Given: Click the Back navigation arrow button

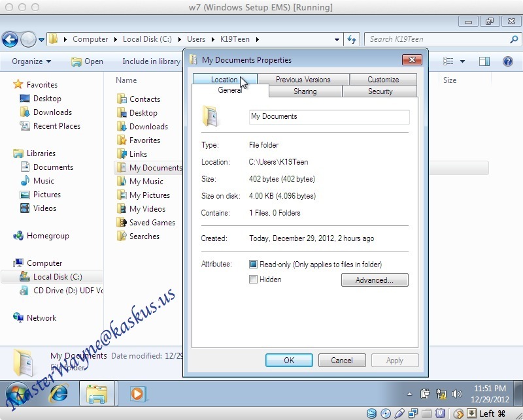Looking at the screenshot, I should click(10, 39).
